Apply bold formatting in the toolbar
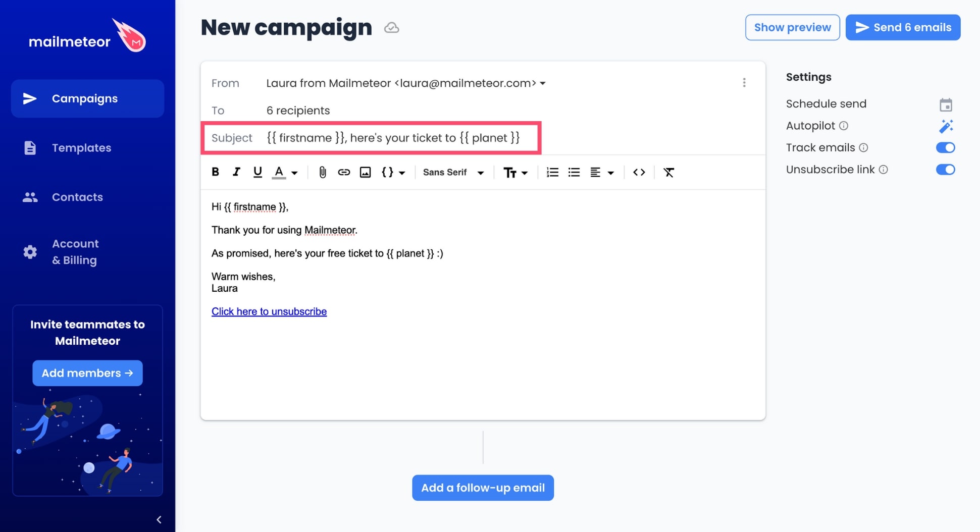 215,172
